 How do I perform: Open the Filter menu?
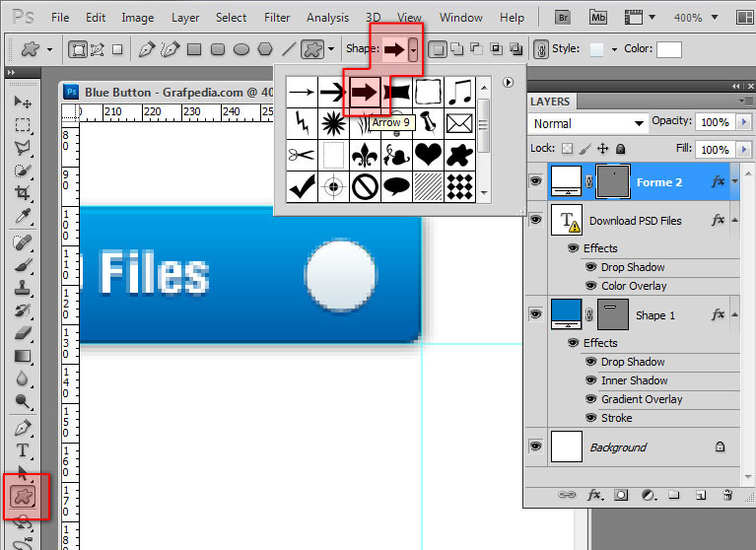(277, 18)
